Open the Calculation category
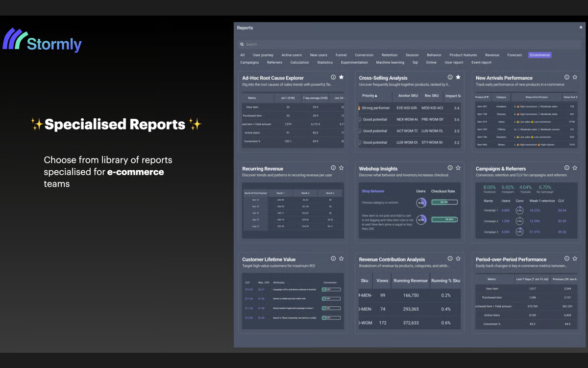Viewport: 588px width, 368px height. 299,62
